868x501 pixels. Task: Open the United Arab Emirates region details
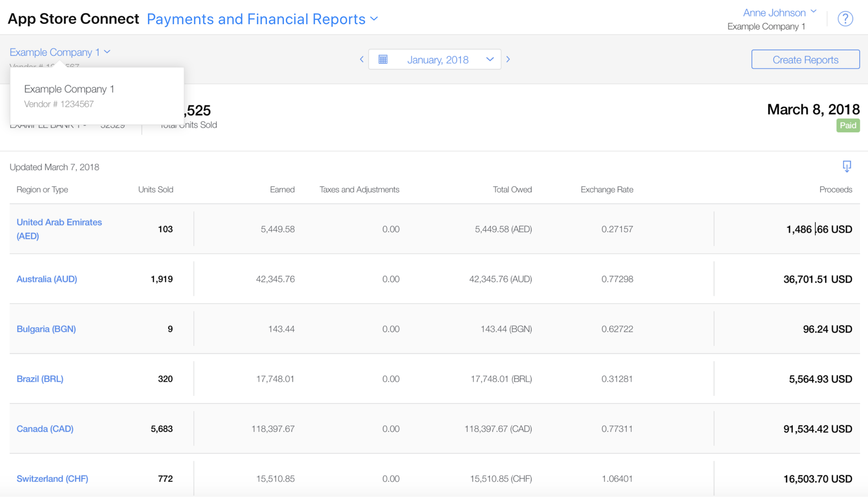tap(59, 228)
